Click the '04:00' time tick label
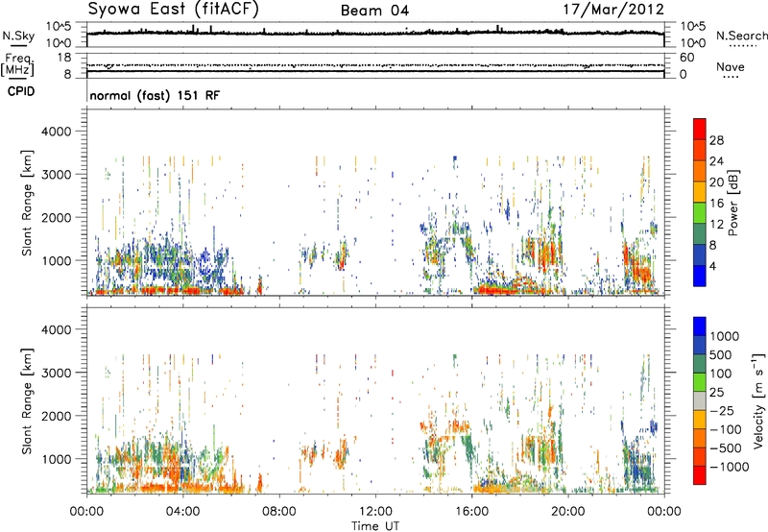Image resolution: width=768 pixels, height=532 pixels. 183,512
